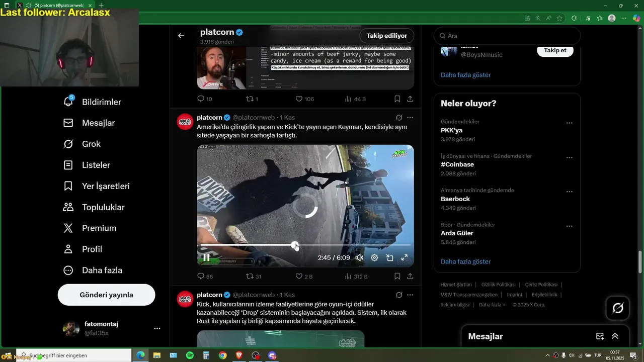The image size is (644, 362).
Task: Open Brave browser from the taskbar
Action: point(239,355)
